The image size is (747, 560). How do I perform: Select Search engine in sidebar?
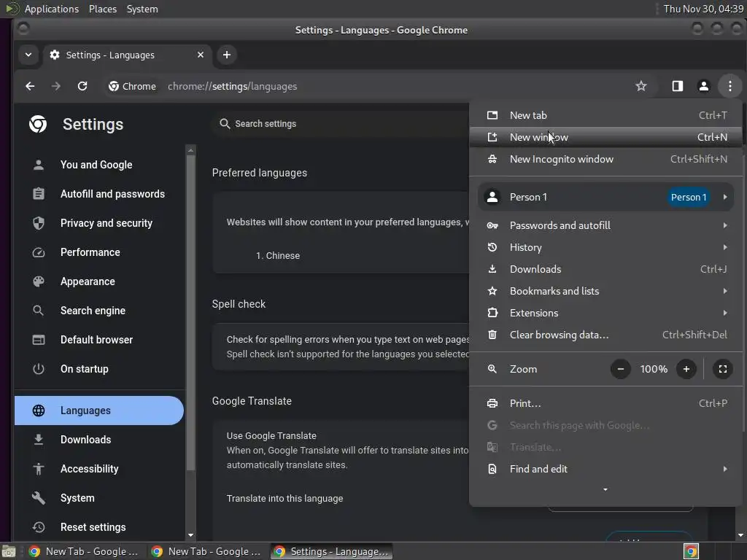tap(99, 311)
